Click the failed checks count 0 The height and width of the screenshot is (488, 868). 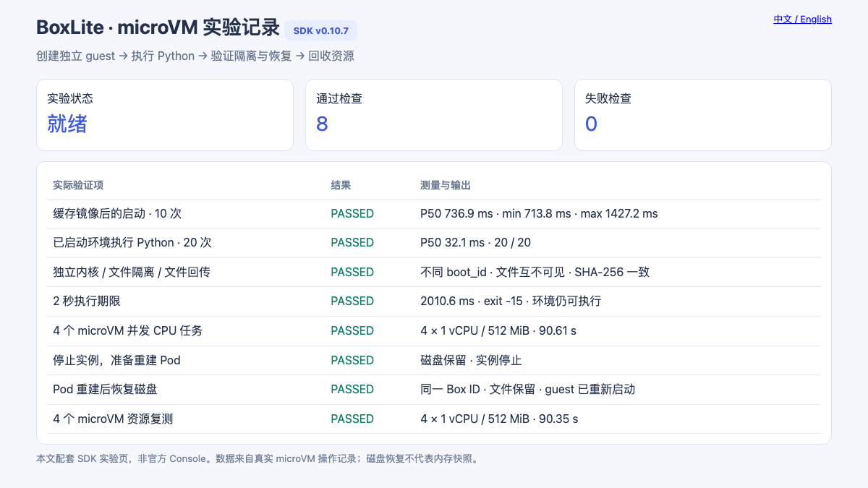point(591,124)
